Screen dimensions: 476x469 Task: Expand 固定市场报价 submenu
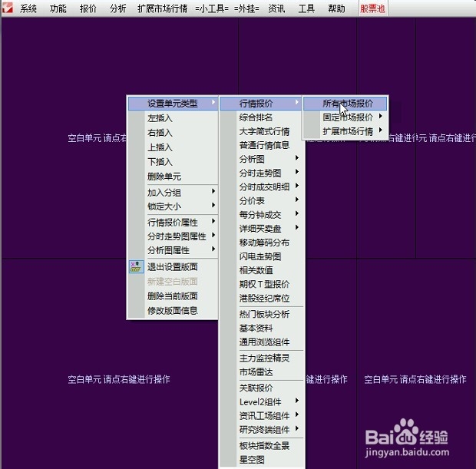pyautogui.click(x=345, y=117)
